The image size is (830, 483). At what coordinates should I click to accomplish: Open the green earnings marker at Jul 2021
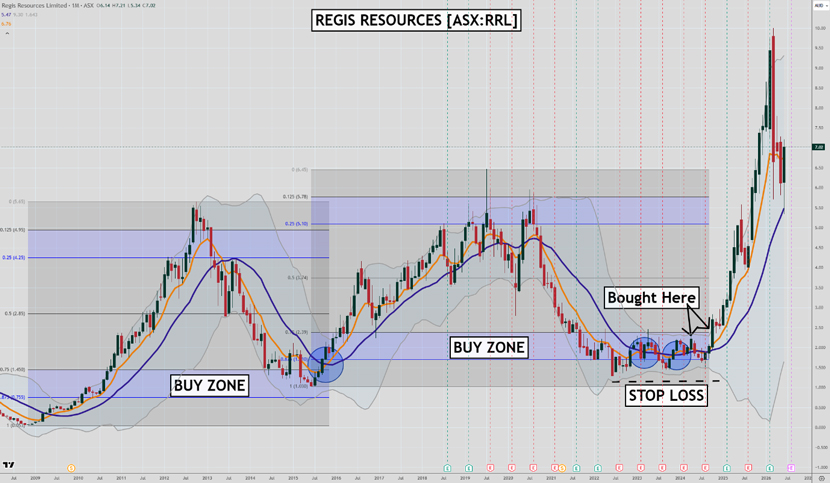(576, 468)
